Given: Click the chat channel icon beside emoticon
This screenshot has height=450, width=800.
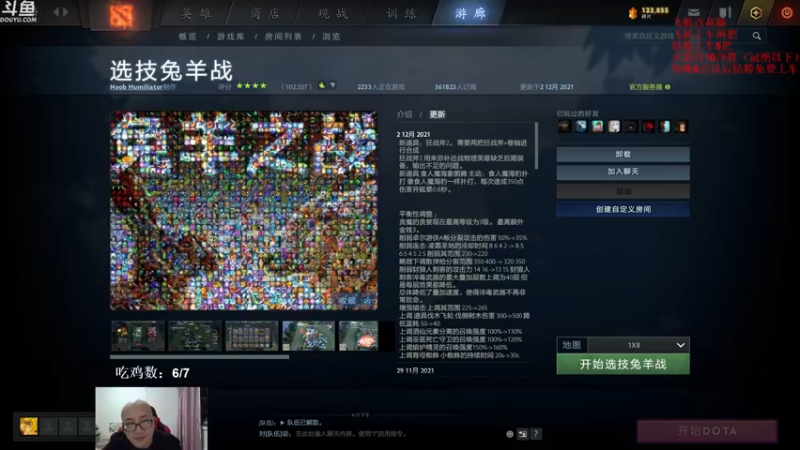Looking at the screenshot, I should 522,434.
